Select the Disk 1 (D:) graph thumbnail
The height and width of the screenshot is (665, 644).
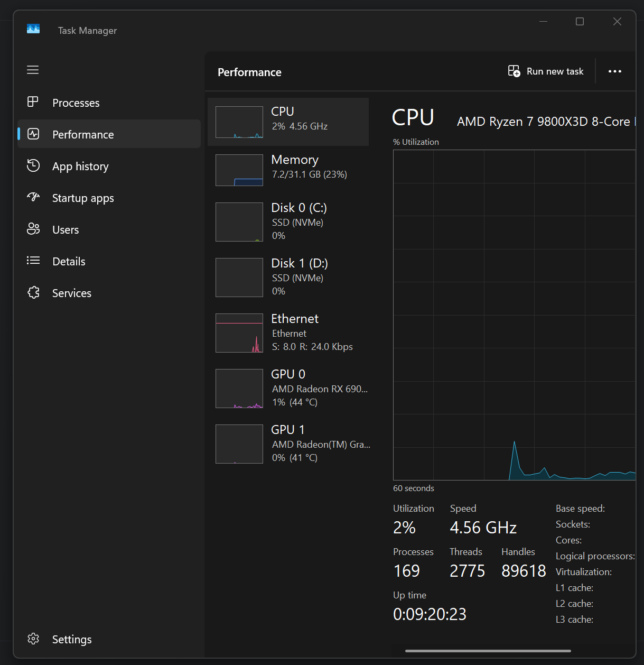pyautogui.click(x=239, y=278)
